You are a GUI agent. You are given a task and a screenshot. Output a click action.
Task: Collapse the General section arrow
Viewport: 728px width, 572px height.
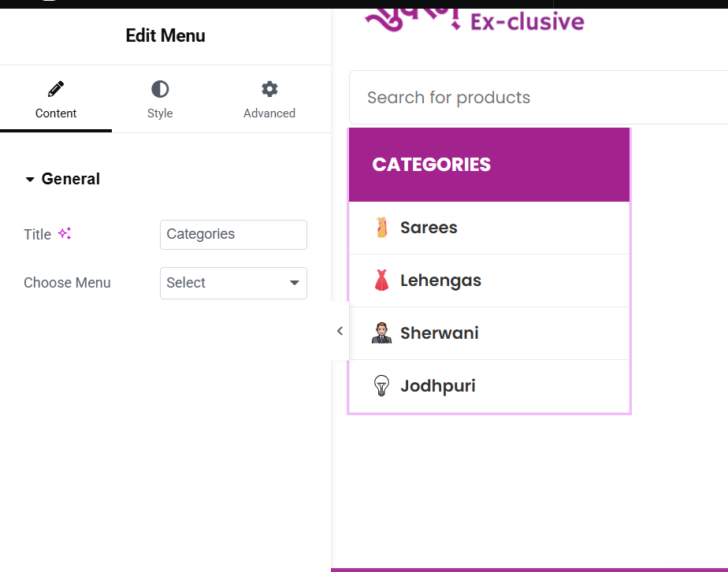coord(30,179)
